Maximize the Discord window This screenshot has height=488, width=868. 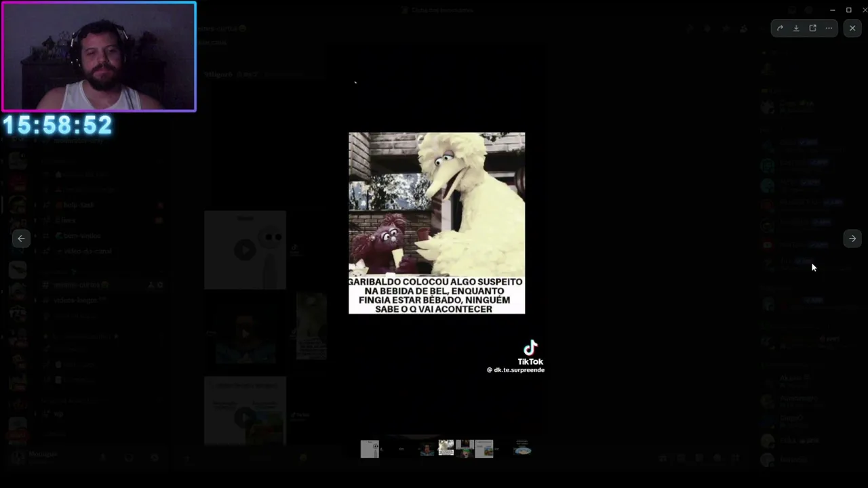click(x=848, y=10)
